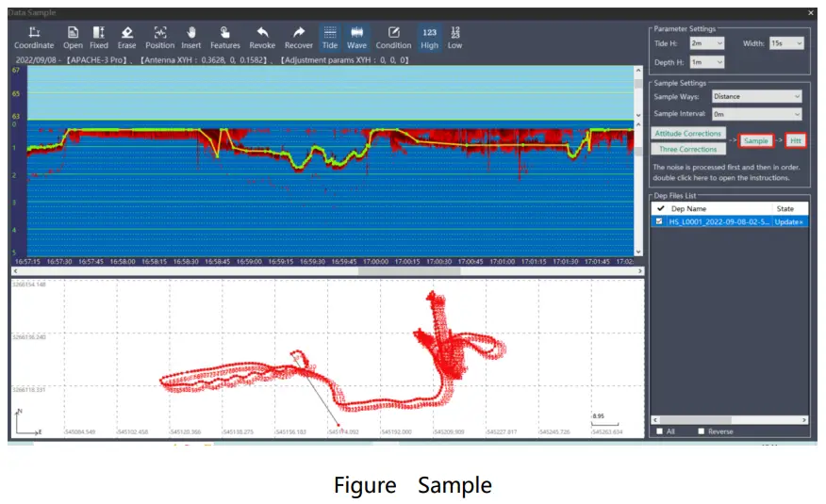
Task: Sort by the Dep Name column header
Action: click(688, 208)
